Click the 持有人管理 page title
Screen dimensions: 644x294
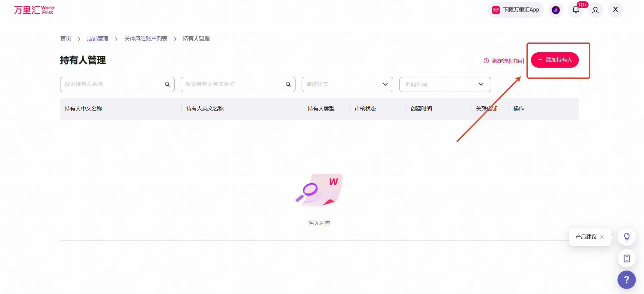pyautogui.click(x=83, y=60)
